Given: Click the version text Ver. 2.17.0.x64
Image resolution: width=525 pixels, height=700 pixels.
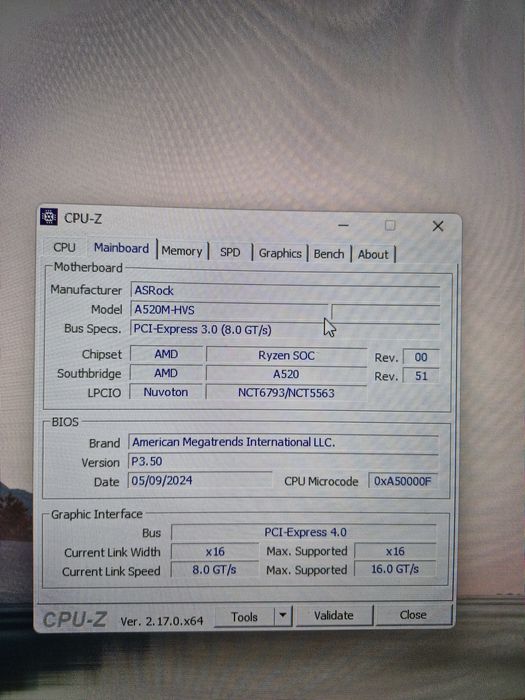Looking at the screenshot, I should [x=162, y=621].
